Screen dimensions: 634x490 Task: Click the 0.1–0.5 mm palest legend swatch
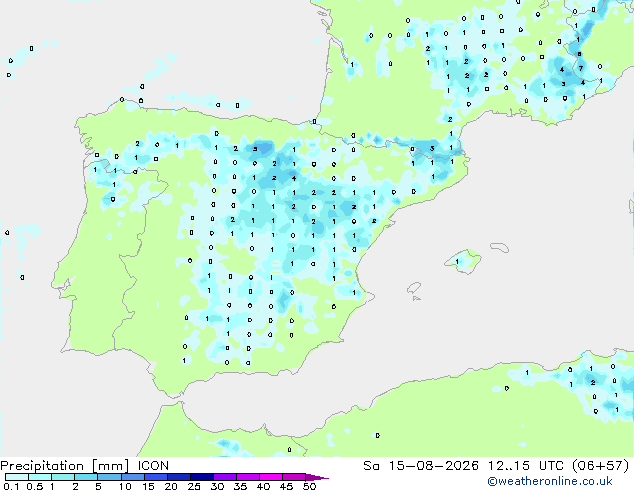pyautogui.click(x=17, y=477)
